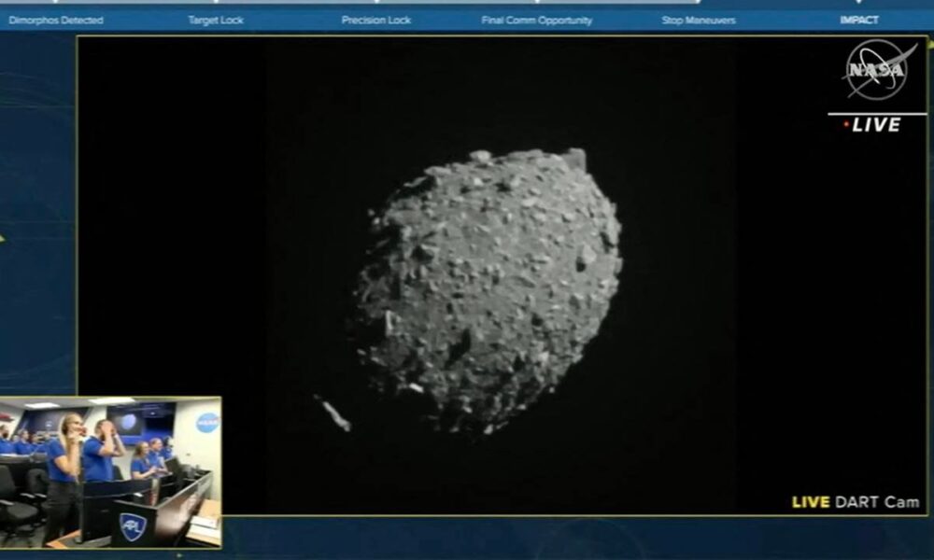Click the LIVE DART Cam caption
This screenshot has width=934, height=560.
coord(856,502)
